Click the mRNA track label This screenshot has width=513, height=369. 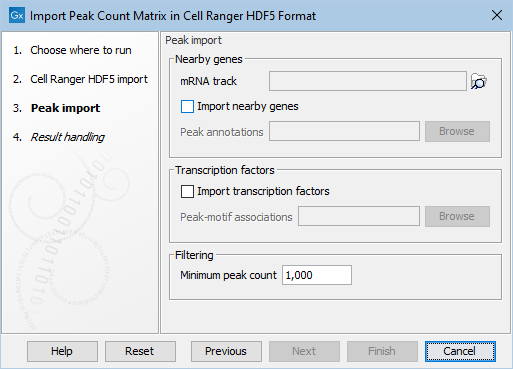click(208, 81)
